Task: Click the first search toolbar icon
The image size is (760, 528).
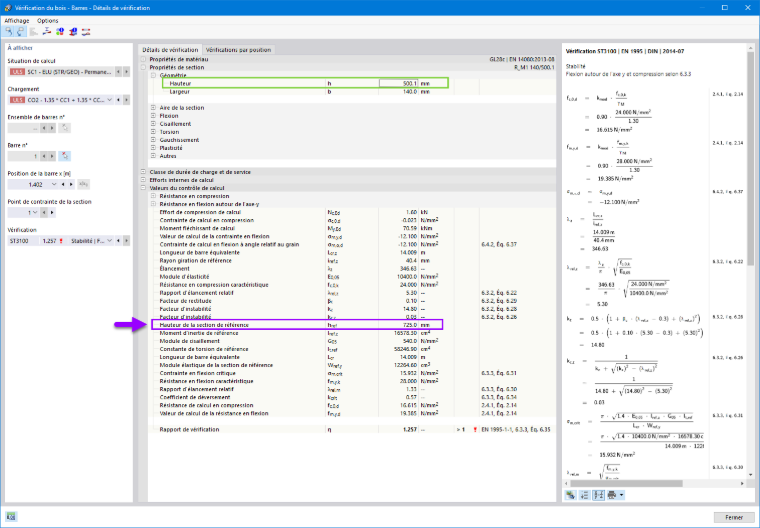Action: (x=9, y=32)
